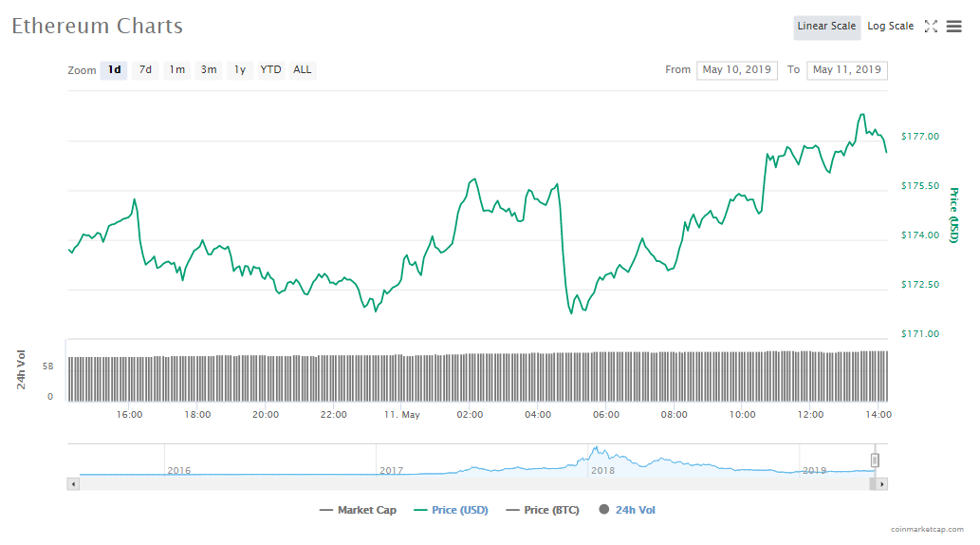This screenshot has height=545, width=980.
Task: Select the 7d zoom range
Action: pos(145,70)
